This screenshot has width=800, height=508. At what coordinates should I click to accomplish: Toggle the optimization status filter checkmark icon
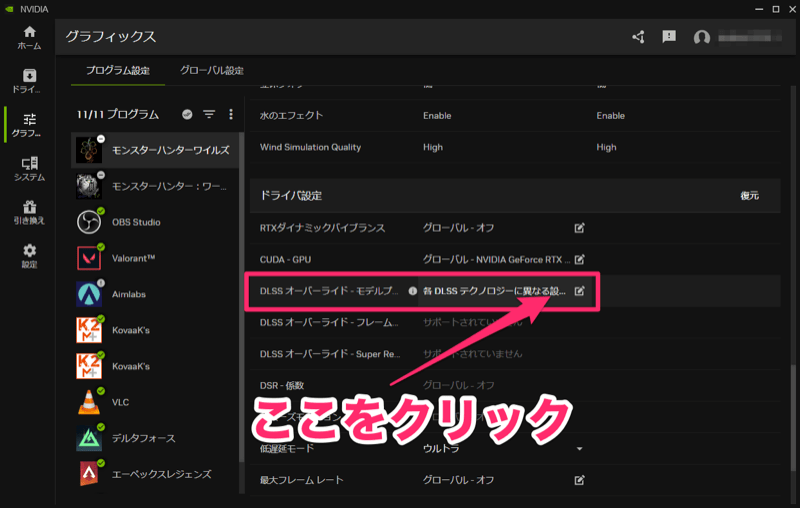pos(188,115)
